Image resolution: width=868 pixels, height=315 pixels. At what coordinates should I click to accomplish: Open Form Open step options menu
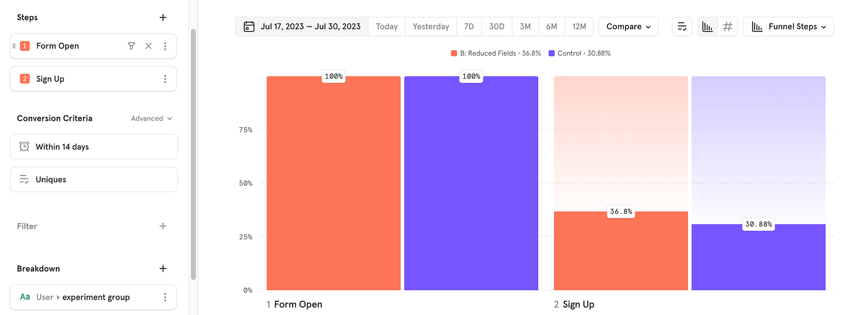[x=165, y=46]
